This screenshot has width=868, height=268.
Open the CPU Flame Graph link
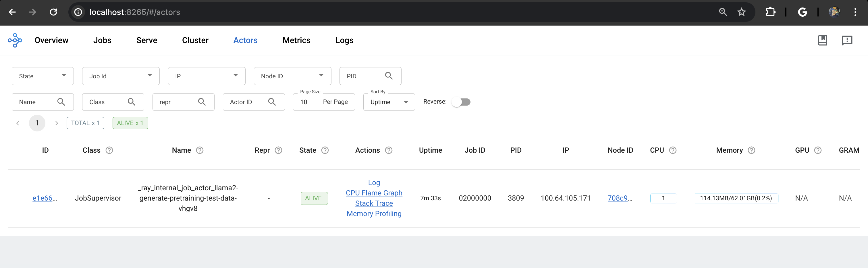click(x=374, y=193)
